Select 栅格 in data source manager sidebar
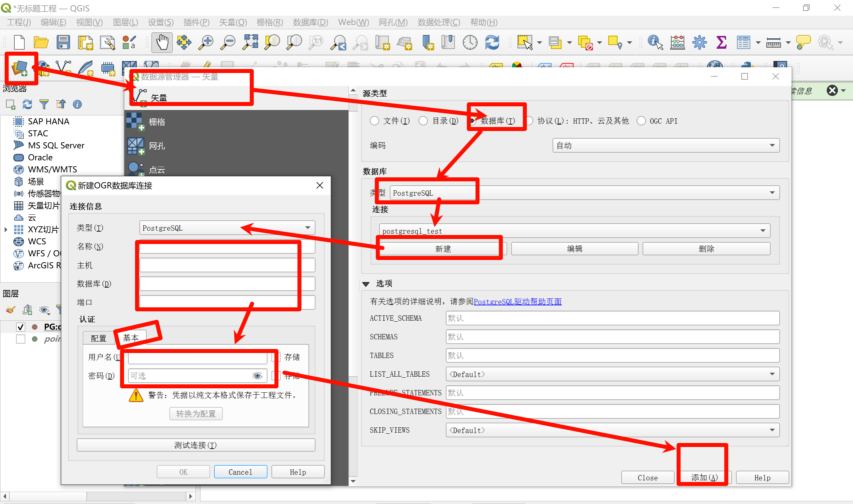Viewport: 853px width, 504px height. click(157, 122)
